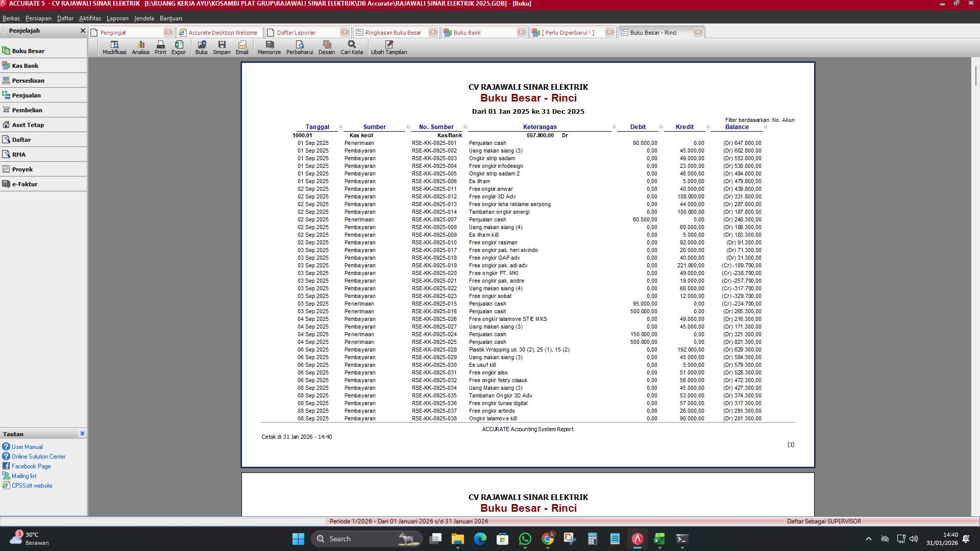Open the Laporan menu
The image size is (980, 551).
(117, 18)
